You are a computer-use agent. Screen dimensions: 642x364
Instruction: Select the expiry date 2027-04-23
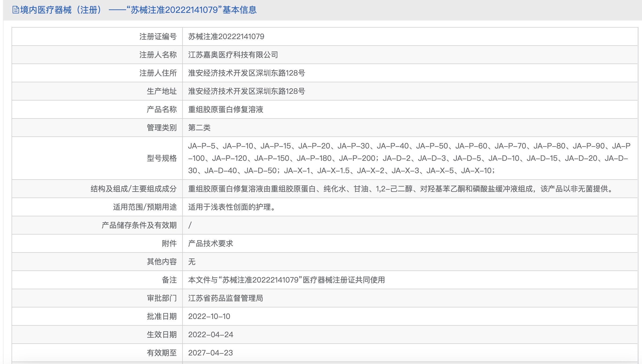click(210, 353)
